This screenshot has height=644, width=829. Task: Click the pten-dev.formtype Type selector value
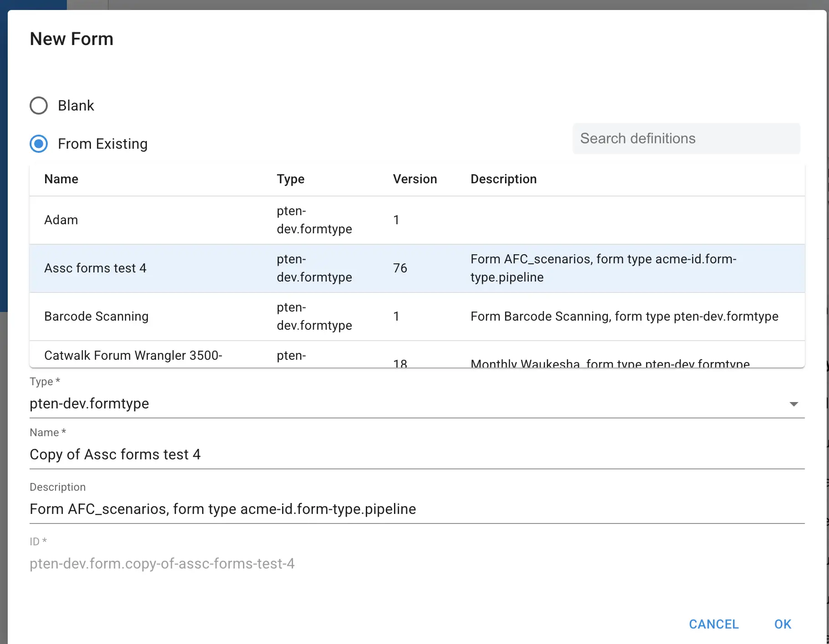tap(89, 404)
